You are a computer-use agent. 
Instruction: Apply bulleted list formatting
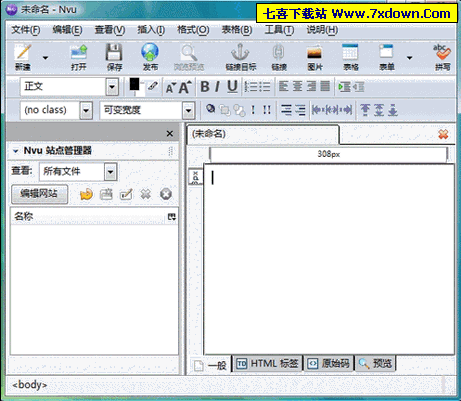point(265,87)
